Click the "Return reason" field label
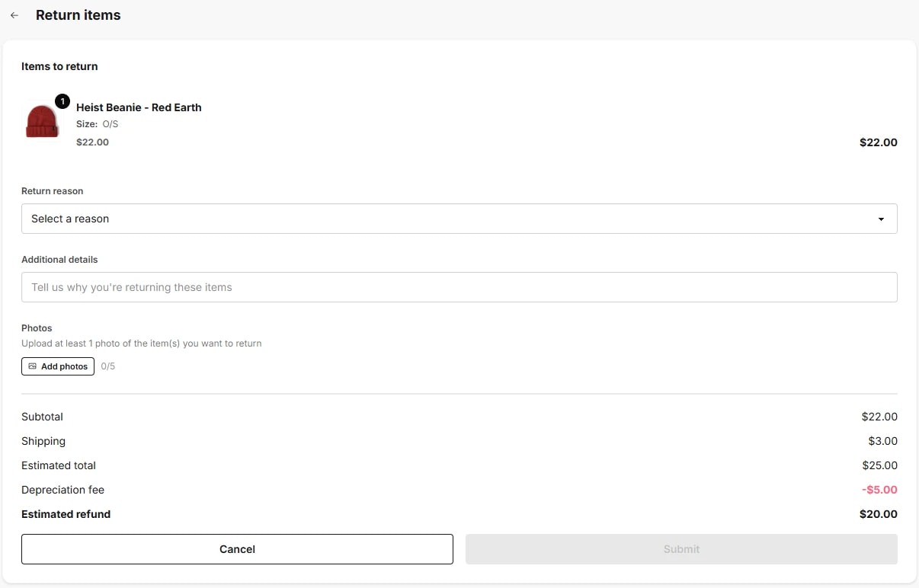 click(x=53, y=191)
